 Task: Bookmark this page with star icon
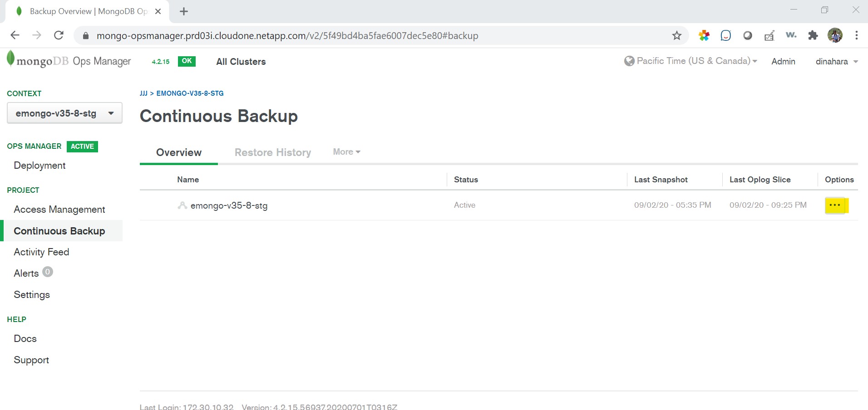676,36
